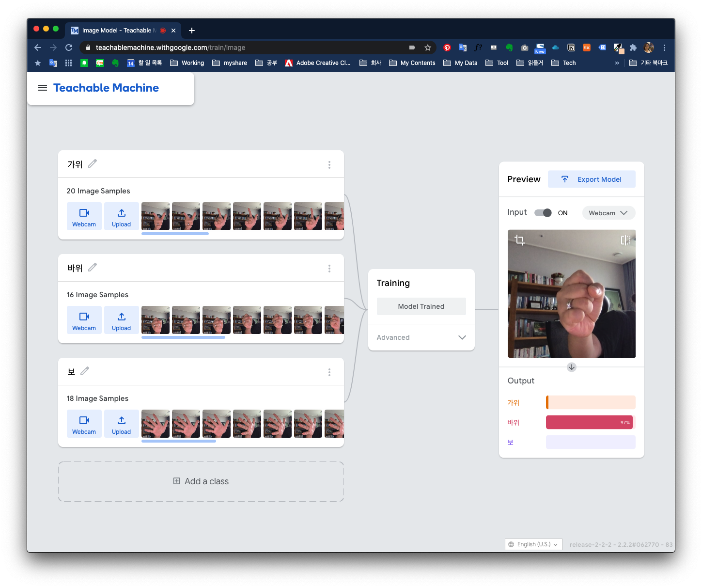Select the first image sample in 바위 class
The height and width of the screenshot is (588, 702).
click(156, 320)
